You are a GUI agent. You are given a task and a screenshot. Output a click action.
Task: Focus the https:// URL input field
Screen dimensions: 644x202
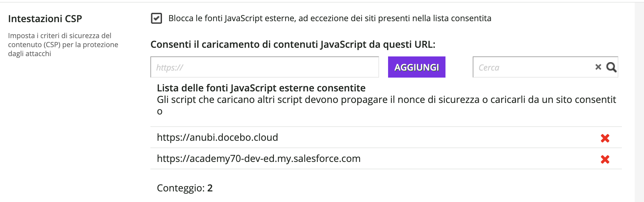tap(265, 67)
